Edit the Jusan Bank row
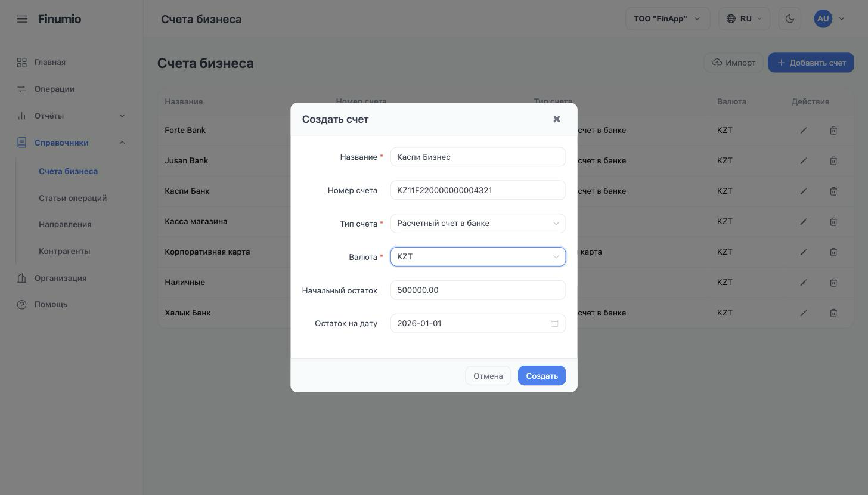868x495 pixels. click(804, 161)
